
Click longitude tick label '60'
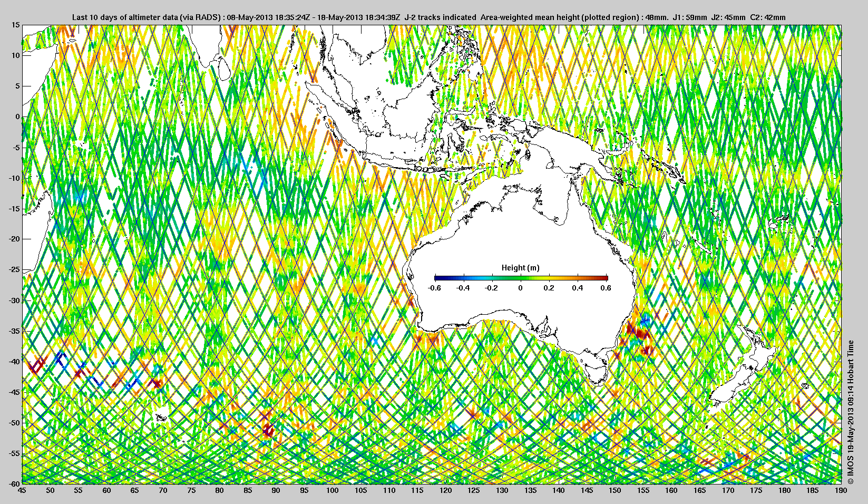click(x=106, y=490)
